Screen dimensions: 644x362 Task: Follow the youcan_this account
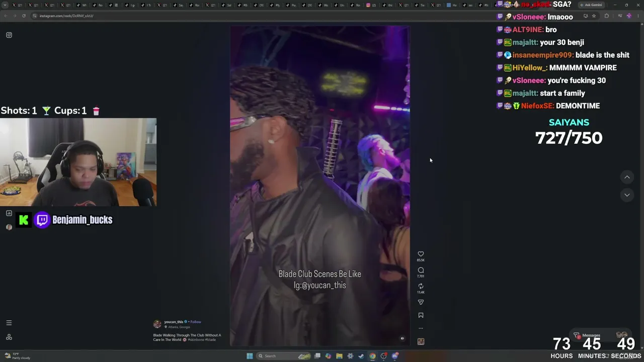click(196, 322)
